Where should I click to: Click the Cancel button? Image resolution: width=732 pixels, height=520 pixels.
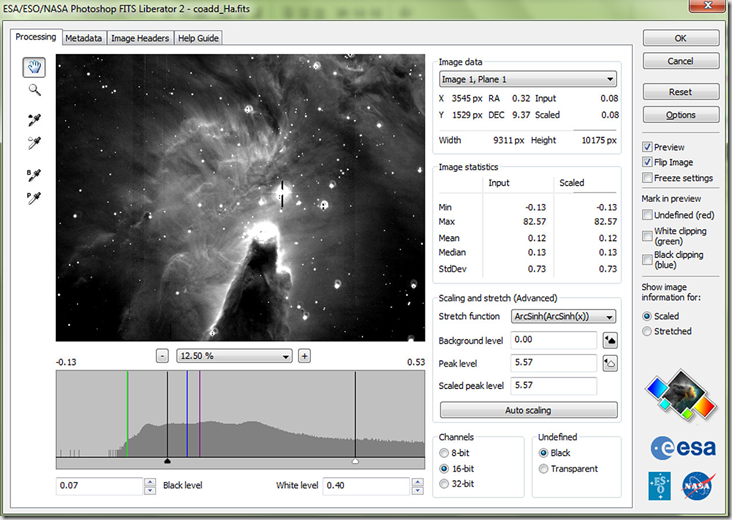click(681, 61)
